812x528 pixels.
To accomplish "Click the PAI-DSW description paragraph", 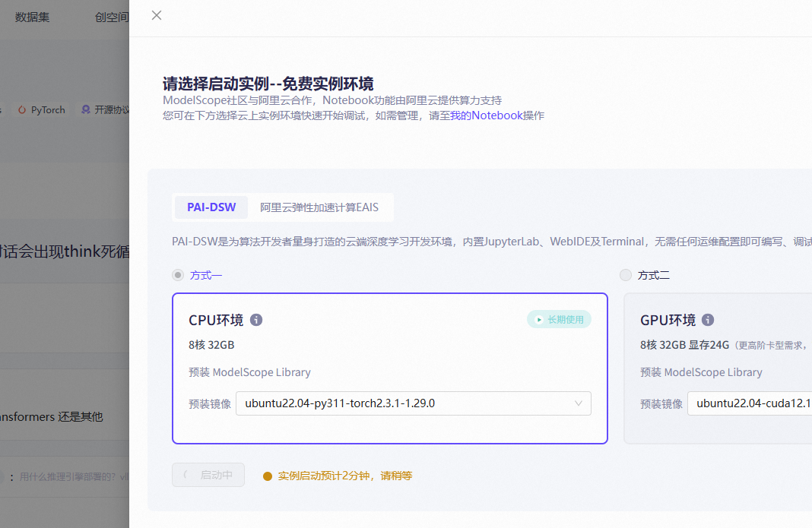I will pos(492,242).
